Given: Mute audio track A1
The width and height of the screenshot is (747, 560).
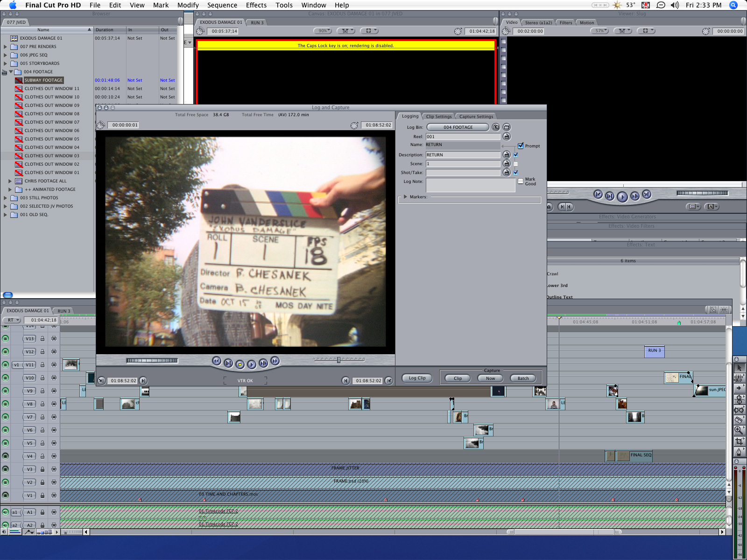Looking at the screenshot, I should pyautogui.click(x=6, y=512).
